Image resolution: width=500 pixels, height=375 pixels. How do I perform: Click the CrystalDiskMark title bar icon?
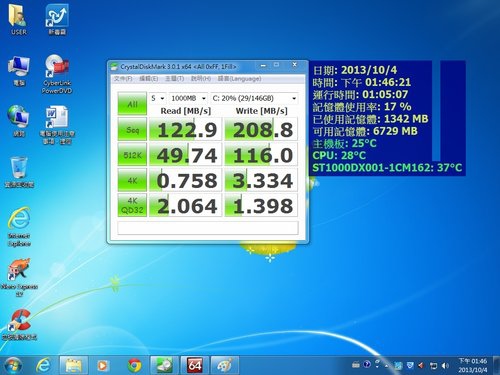click(x=114, y=67)
